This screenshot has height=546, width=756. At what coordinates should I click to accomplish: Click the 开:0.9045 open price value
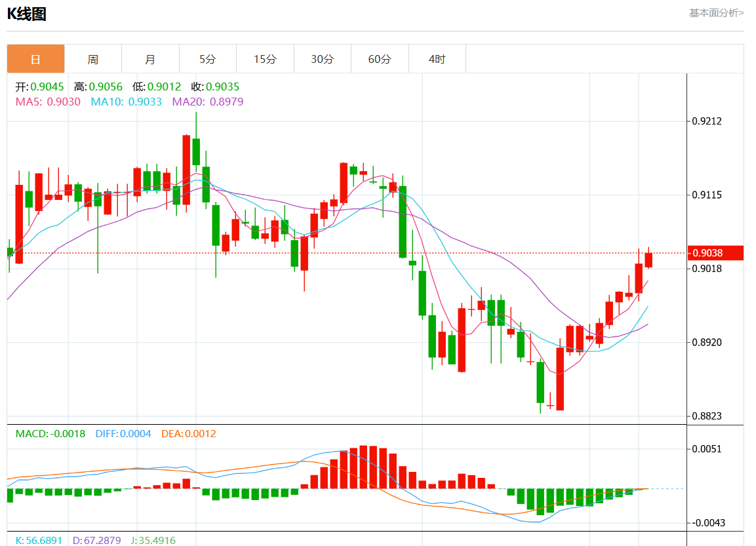point(39,87)
